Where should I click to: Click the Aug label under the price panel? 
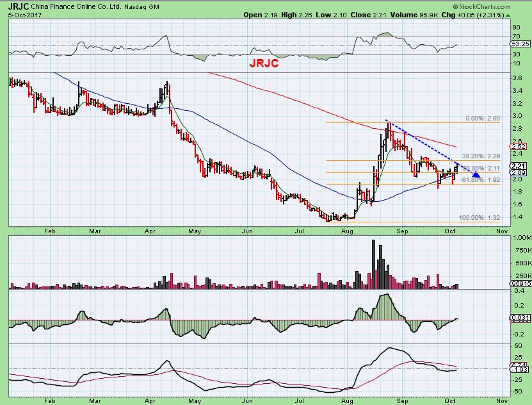(347, 231)
